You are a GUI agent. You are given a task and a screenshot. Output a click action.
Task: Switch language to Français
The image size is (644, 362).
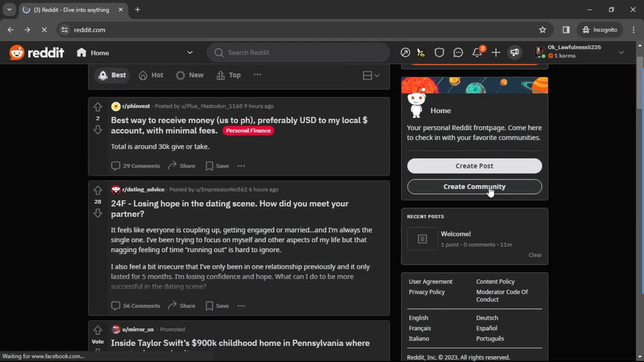pos(420,328)
